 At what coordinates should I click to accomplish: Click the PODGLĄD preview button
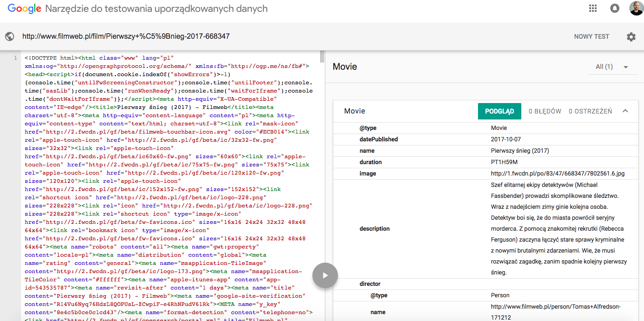click(x=499, y=111)
